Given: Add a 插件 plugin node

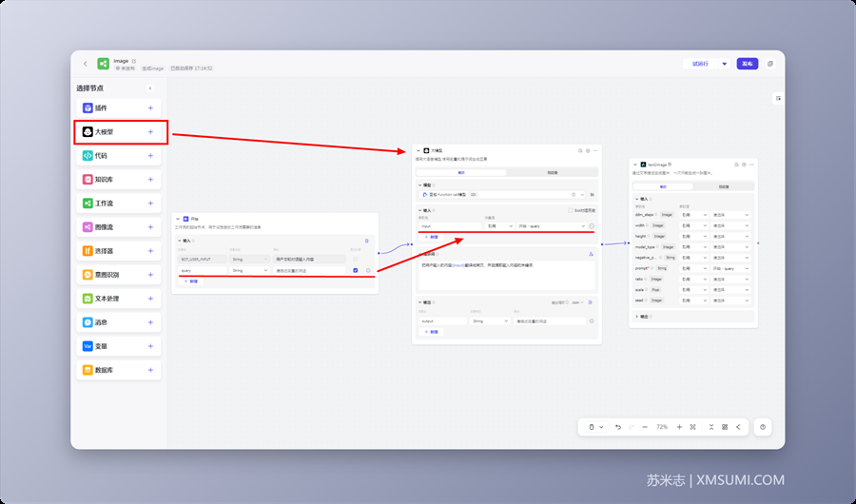Looking at the screenshot, I should click(150, 108).
